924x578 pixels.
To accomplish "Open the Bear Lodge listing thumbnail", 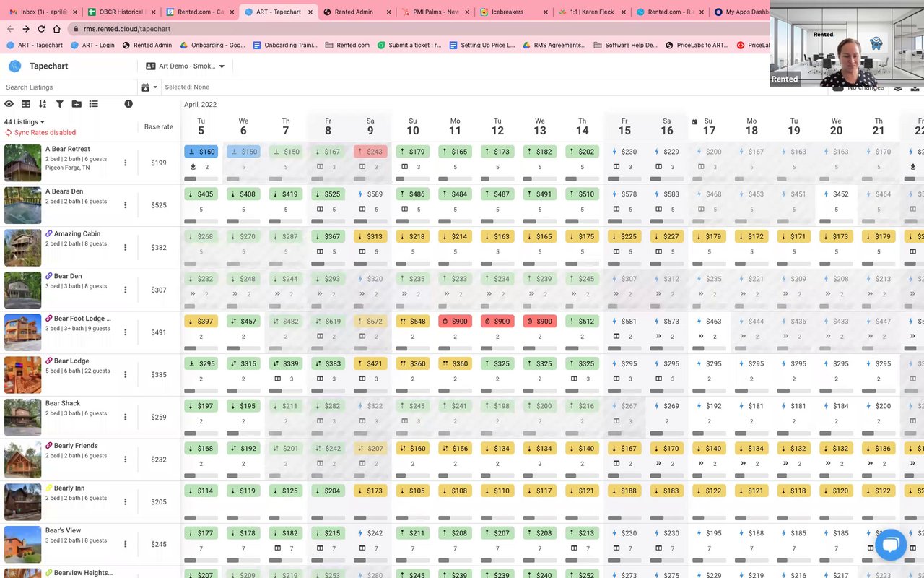I will [x=22, y=375].
